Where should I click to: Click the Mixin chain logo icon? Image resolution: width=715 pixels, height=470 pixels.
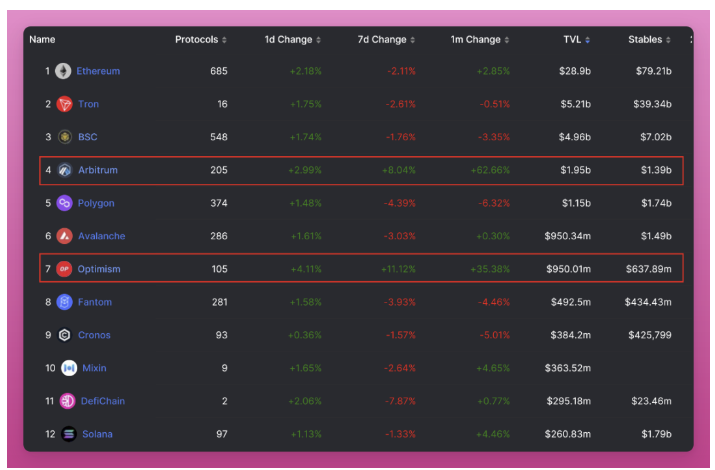coord(69,368)
